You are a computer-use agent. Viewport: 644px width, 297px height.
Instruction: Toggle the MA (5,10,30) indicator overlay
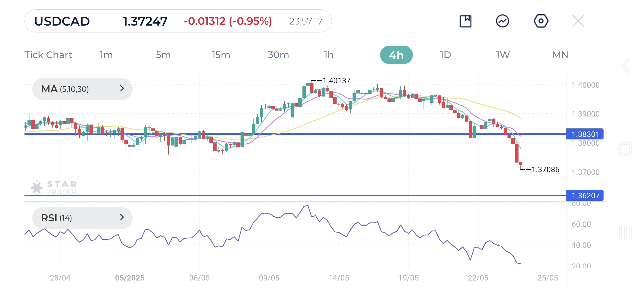[x=65, y=89]
